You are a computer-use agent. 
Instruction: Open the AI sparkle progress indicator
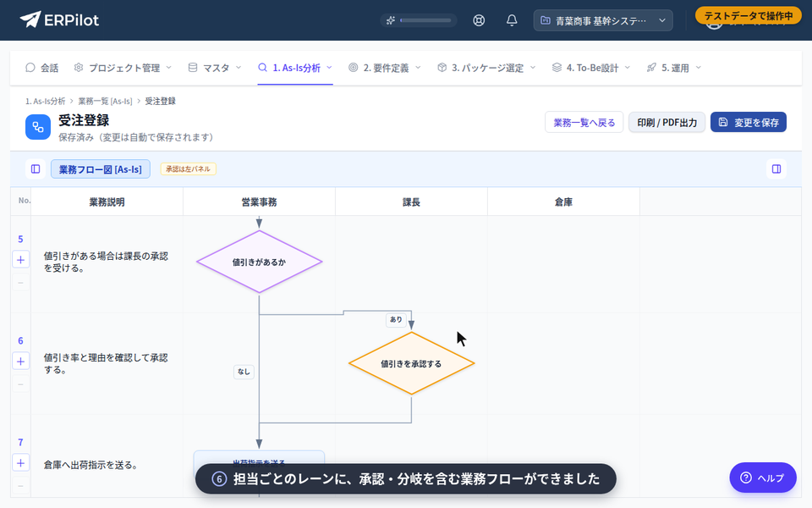419,20
